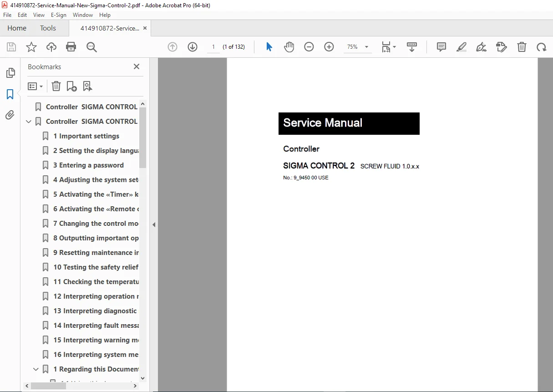553x392 pixels.
Task: Click the bookmarks horizontal scrollbar thumb
Action: 48,386
